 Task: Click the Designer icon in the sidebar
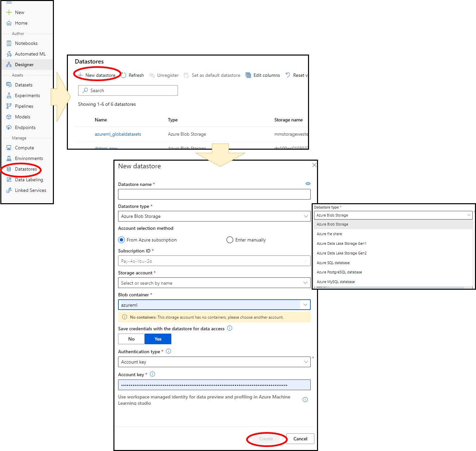point(9,65)
